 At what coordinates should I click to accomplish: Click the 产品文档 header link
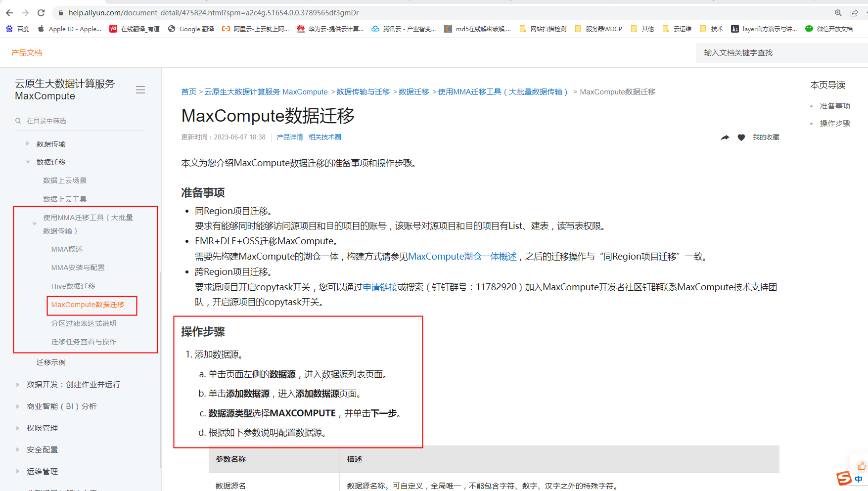(27, 53)
